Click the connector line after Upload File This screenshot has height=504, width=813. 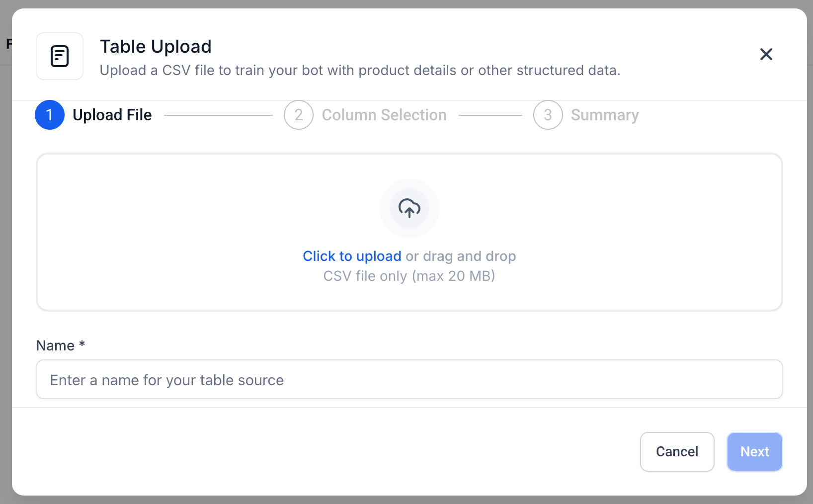[218, 115]
